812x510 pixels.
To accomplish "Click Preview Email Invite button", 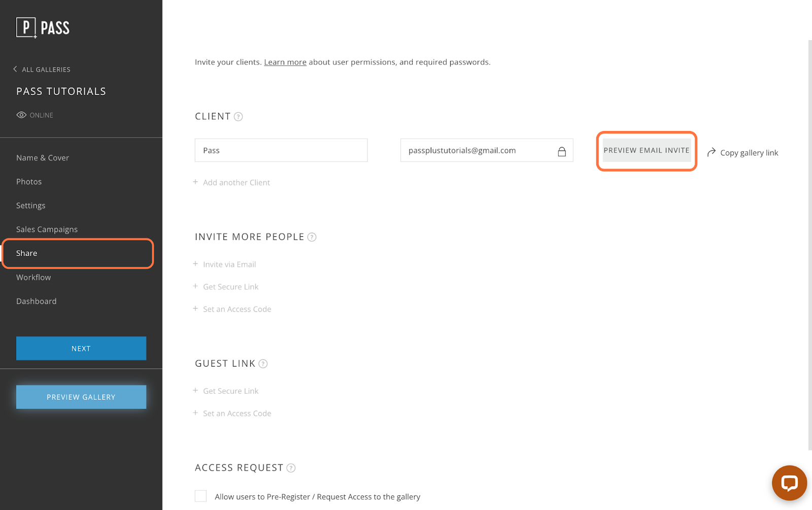I will [x=647, y=150].
